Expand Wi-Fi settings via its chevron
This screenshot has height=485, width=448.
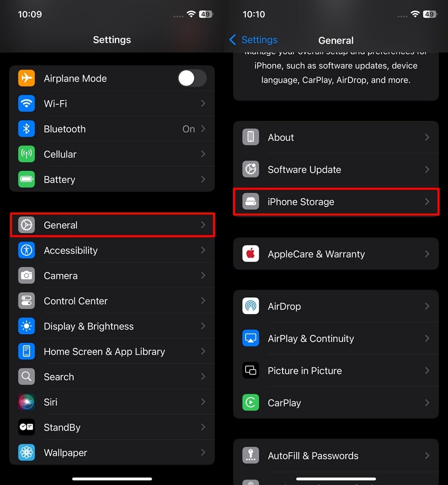[x=203, y=103]
